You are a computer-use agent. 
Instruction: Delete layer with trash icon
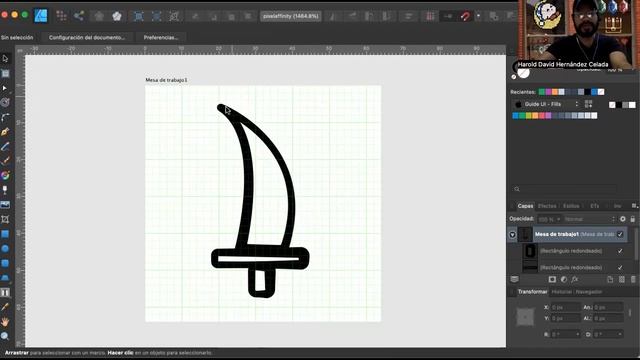pyautogui.click(x=633, y=279)
